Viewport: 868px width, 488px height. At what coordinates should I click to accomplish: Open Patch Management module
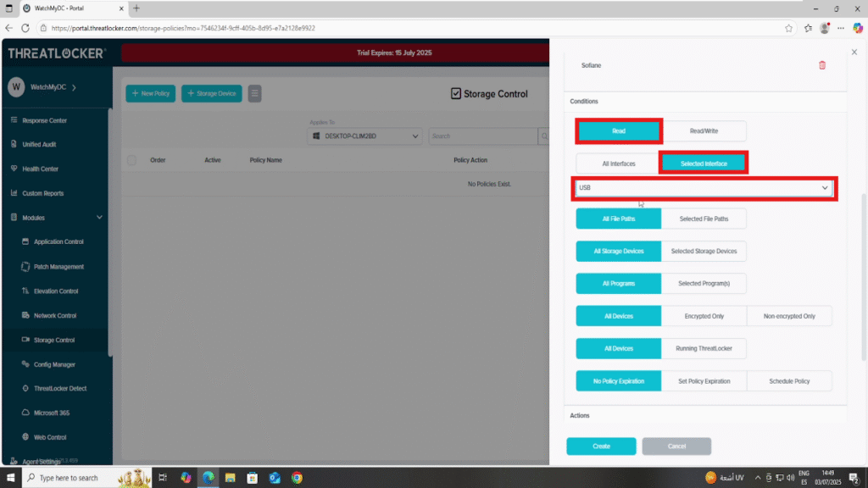click(x=58, y=267)
